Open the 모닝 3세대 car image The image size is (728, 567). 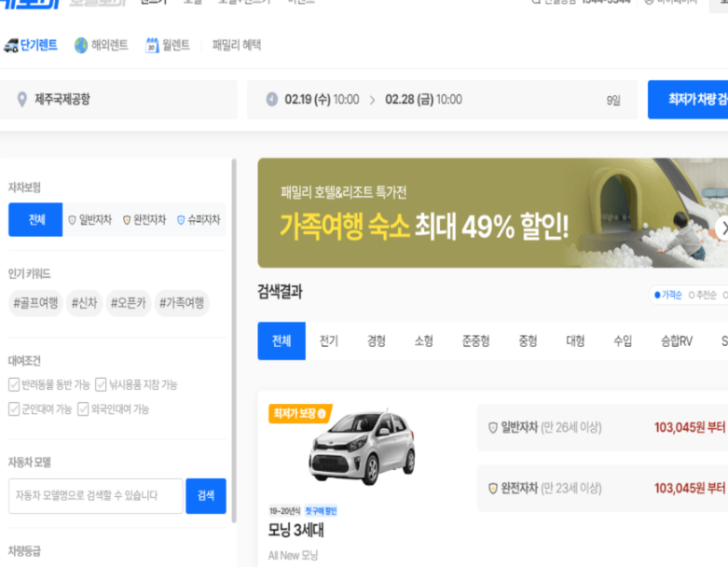363,448
